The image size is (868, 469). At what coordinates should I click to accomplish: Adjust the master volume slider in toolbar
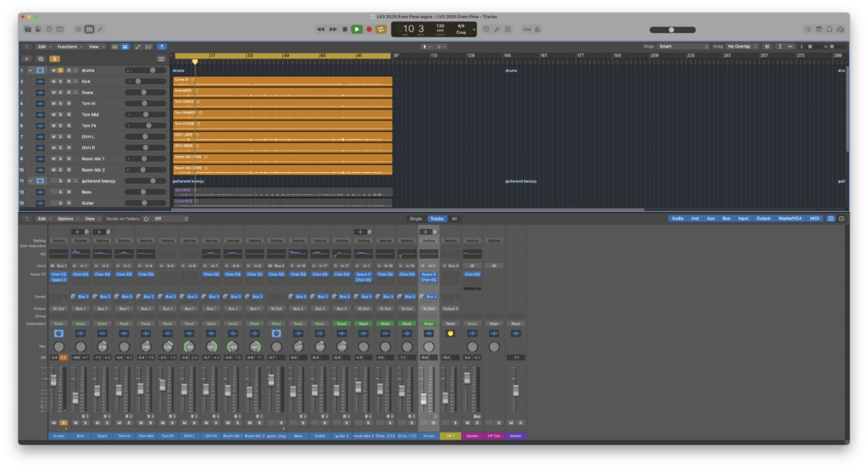[x=672, y=30]
